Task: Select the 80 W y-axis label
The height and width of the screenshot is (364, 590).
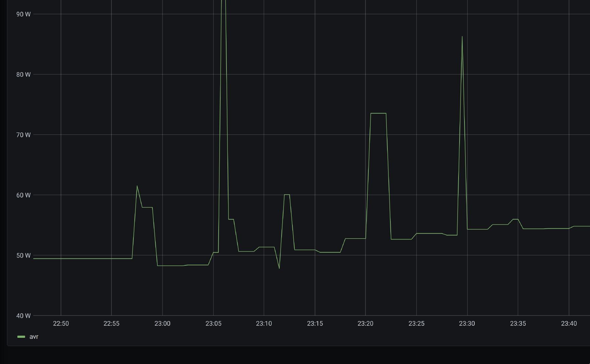Action: point(23,74)
